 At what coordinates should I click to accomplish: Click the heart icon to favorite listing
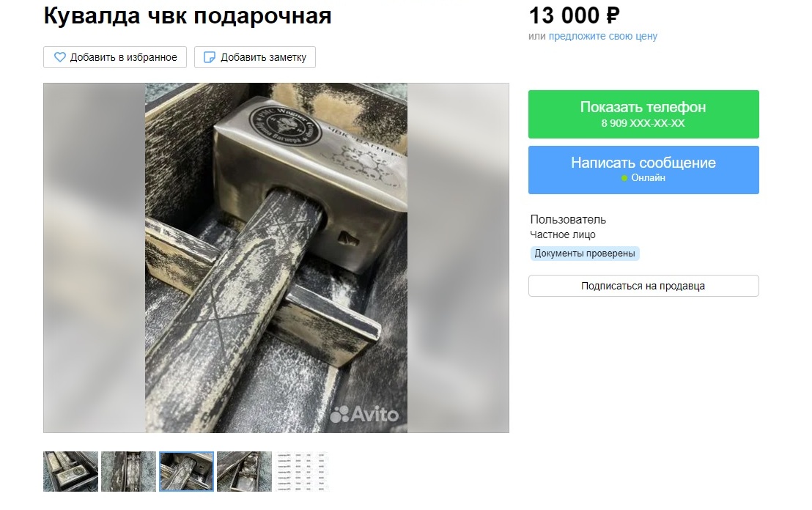coord(60,57)
